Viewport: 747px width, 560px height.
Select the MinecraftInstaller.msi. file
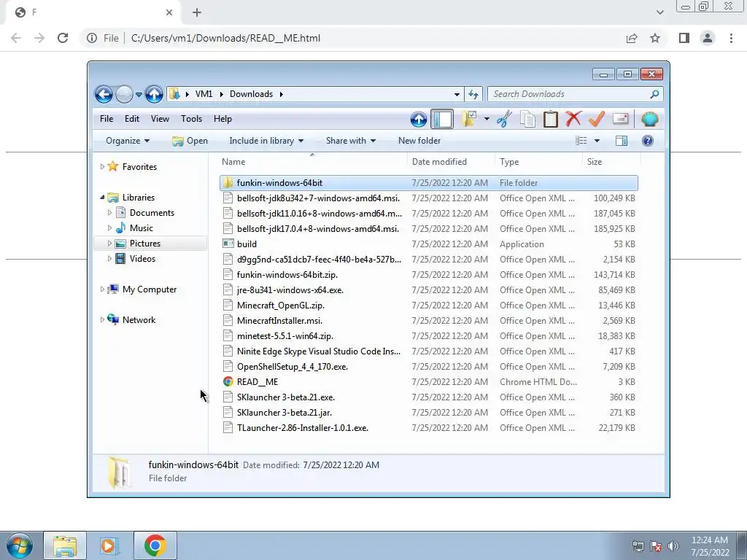click(x=429, y=321)
